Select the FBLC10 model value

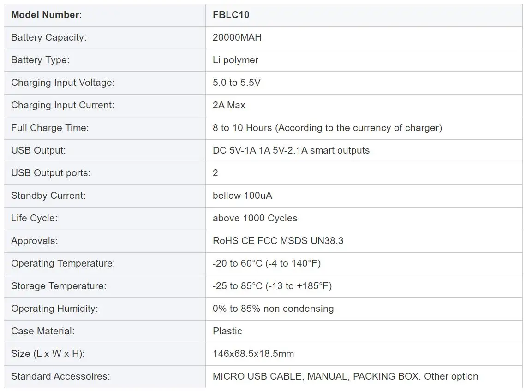[x=231, y=15]
